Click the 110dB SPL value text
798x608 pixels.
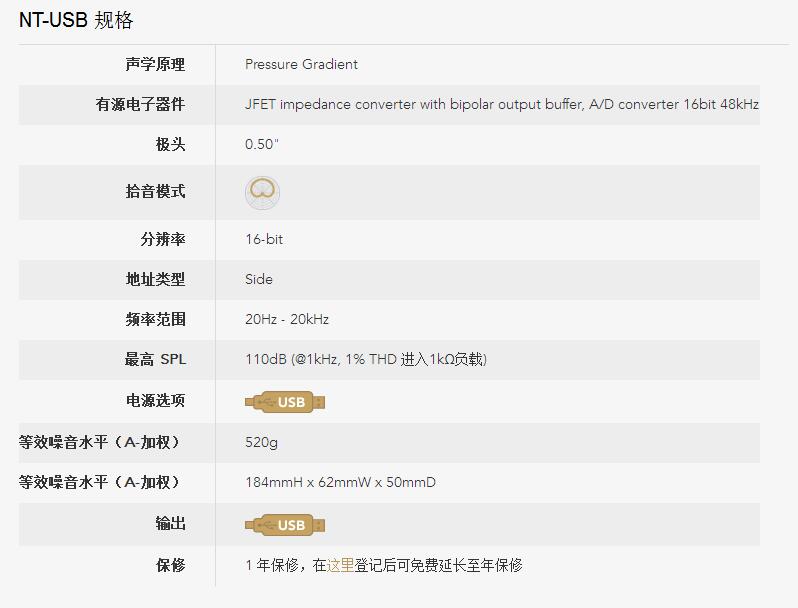click(366, 360)
